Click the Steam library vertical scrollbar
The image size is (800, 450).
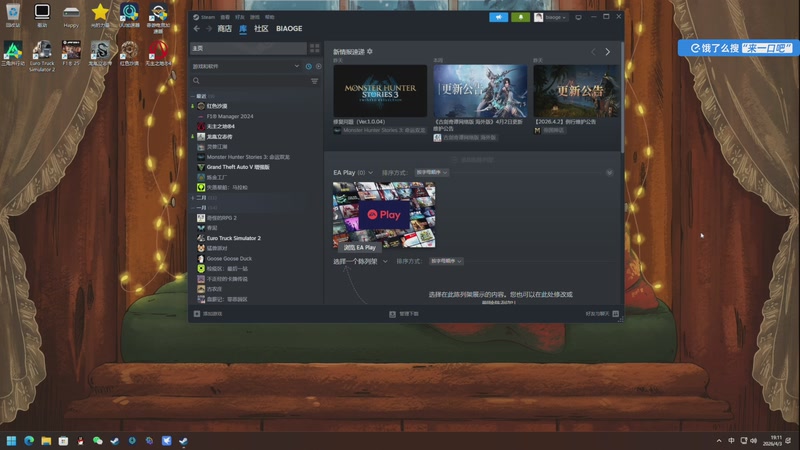pyautogui.click(x=622, y=97)
